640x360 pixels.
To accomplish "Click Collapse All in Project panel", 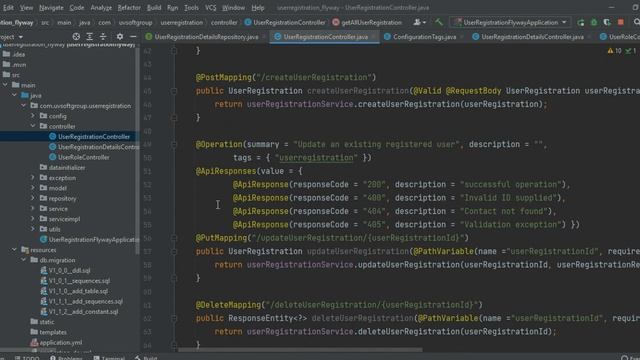I will (x=103, y=37).
